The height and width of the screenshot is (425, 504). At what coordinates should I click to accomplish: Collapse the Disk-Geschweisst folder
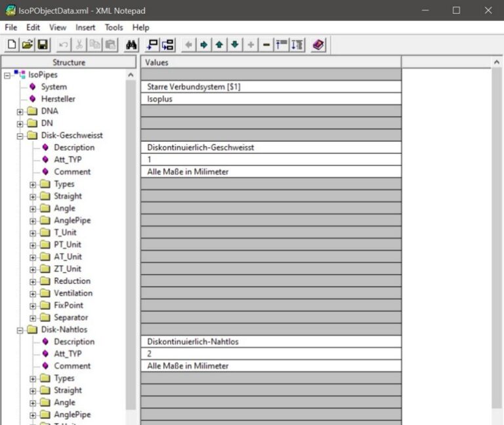pos(20,136)
